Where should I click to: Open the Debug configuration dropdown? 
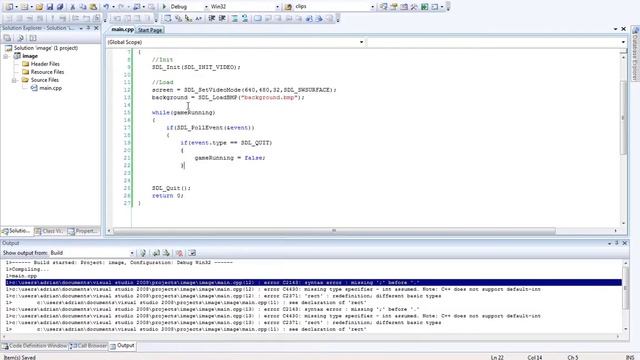pos(206,7)
